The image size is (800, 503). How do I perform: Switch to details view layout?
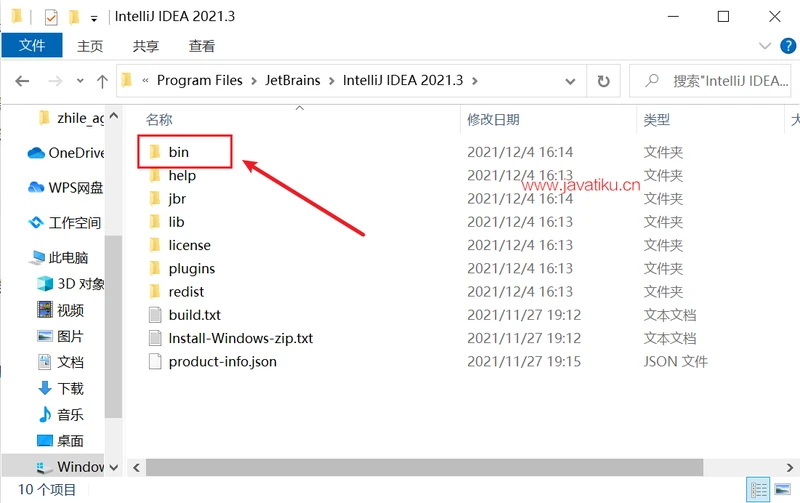click(x=758, y=490)
